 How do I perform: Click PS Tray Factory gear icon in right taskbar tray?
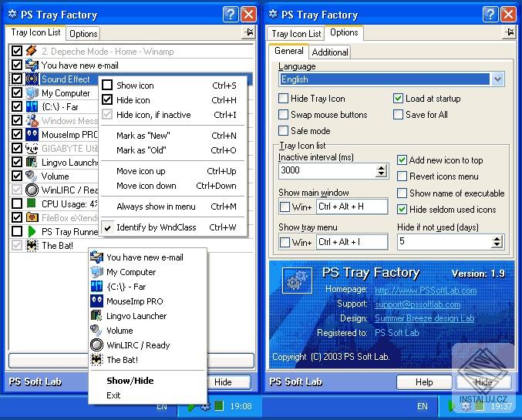[x=466, y=406]
